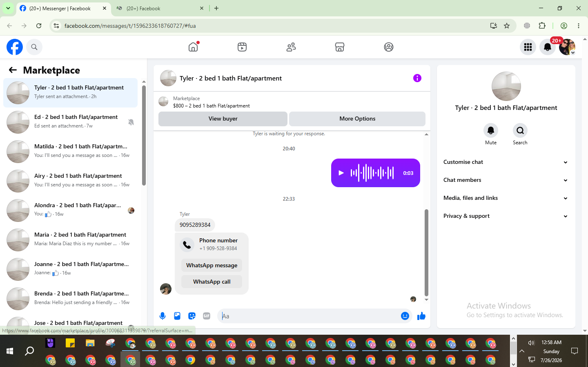Open the phone number +1 909-528-9384
Screen dimensions: 588x367
pyautogui.click(x=218, y=248)
